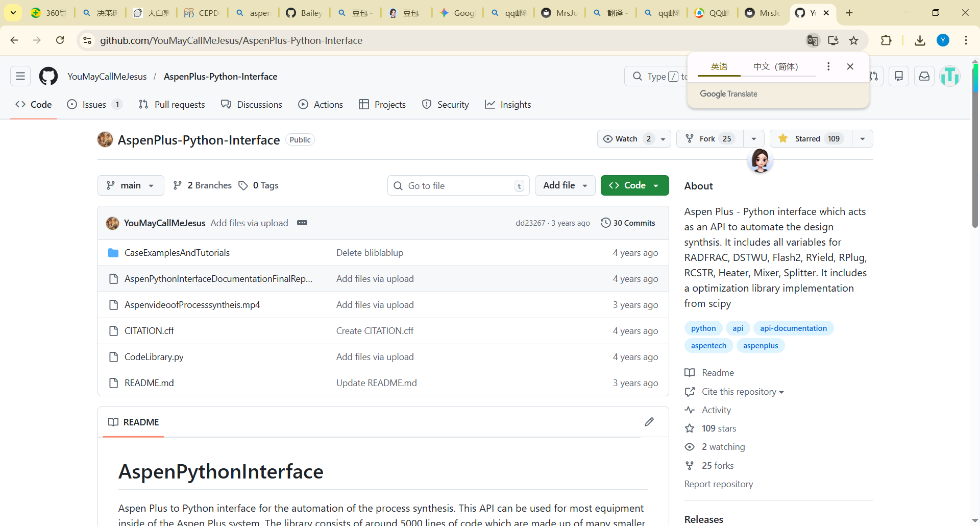Edit README with the pencil icon
This screenshot has height=526, width=980.
click(649, 422)
